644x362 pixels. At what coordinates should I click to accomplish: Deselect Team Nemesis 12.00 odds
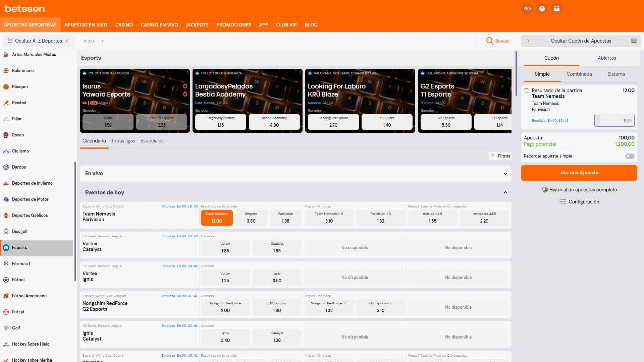[x=217, y=218]
